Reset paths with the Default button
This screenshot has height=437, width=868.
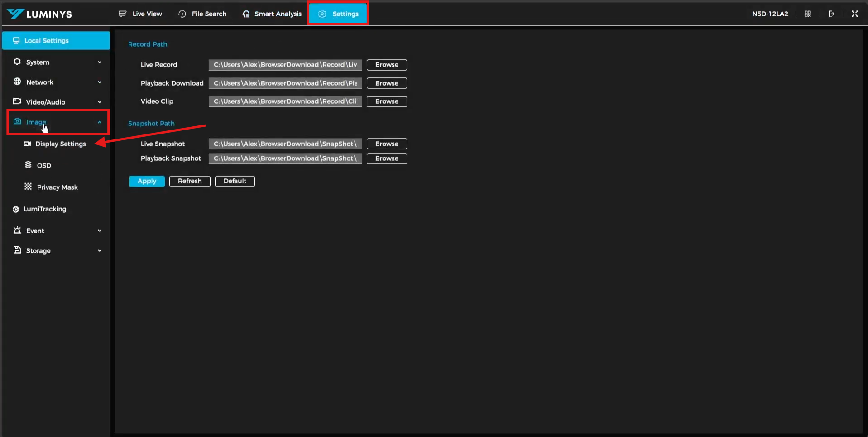pos(235,181)
